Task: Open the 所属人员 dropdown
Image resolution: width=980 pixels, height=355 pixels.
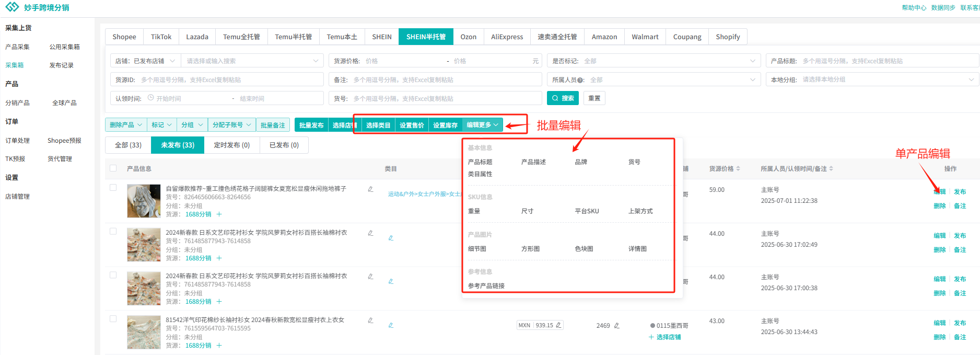Action: coord(654,79)
